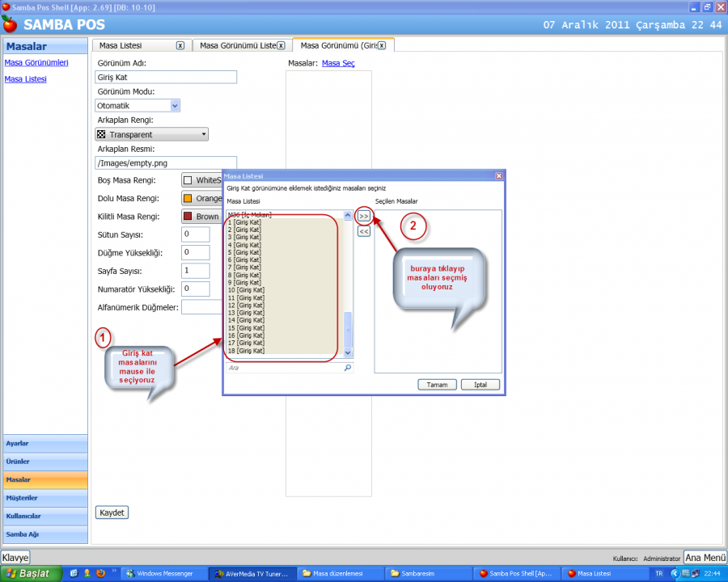Click the >> add tables button
Viewport: 728px width, 582px height.
point(363,217)
